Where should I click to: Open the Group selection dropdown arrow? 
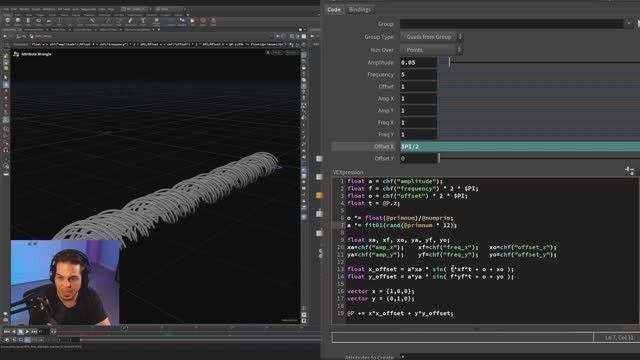tap(628, 24)
